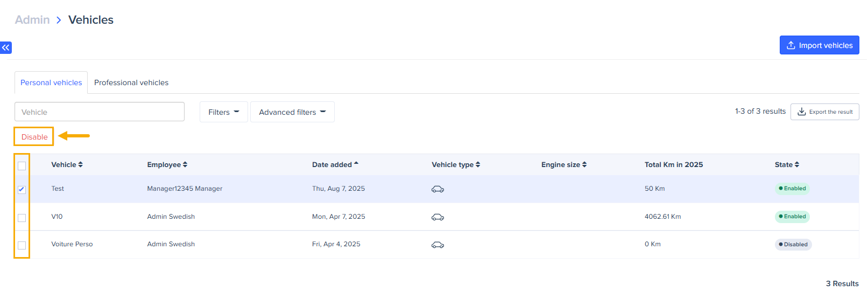Uncheck the Test vehicle checkbox
868x291 pixels.
22,190
